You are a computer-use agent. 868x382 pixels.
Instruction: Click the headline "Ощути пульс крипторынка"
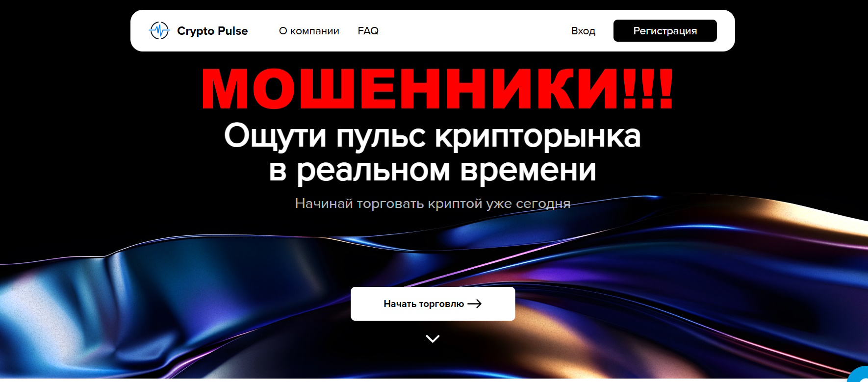433,136
